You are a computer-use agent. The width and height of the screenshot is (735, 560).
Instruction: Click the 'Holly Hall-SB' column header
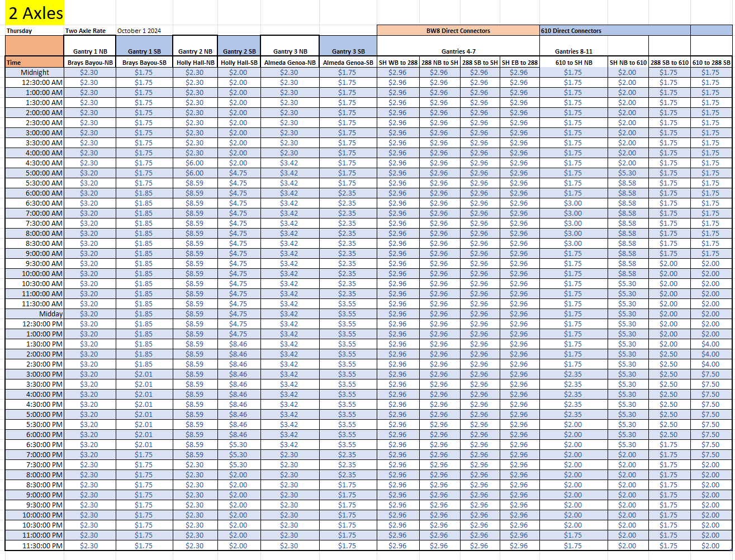coord(239,63)
